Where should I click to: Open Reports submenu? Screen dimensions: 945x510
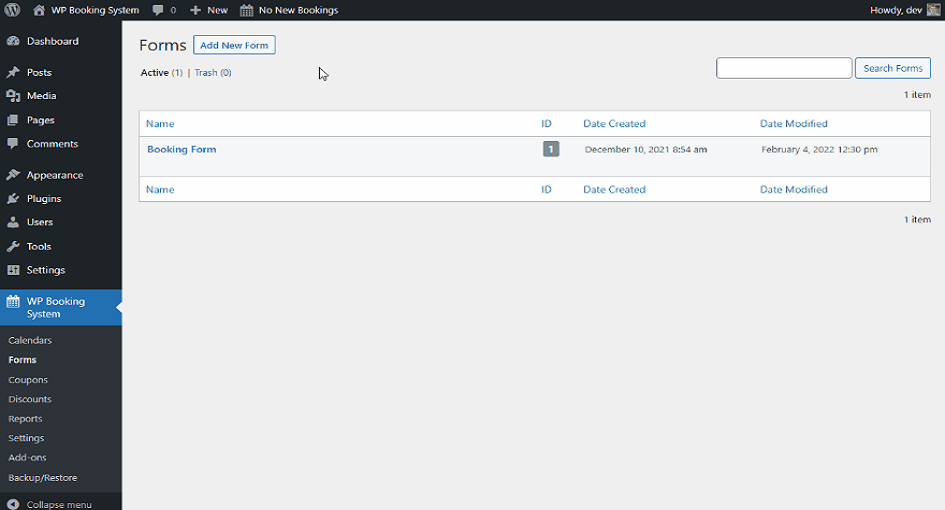pos(25,418)
